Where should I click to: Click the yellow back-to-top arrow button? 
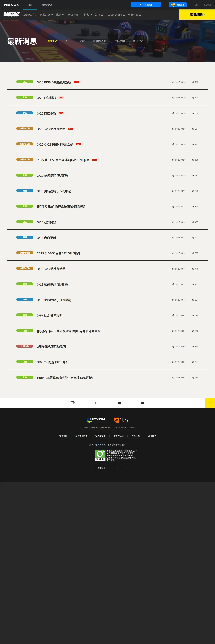[210, 403]
